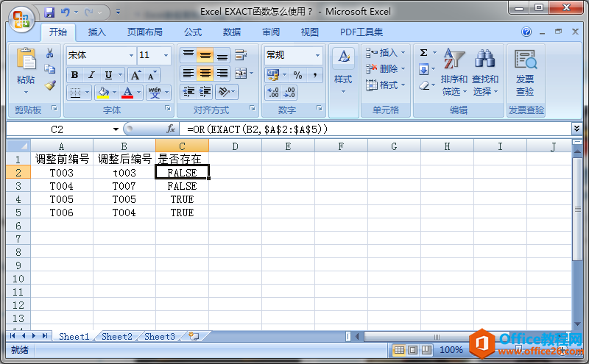Decrease indent of cell content
The image size is (589, 364).
click(188, 92)
